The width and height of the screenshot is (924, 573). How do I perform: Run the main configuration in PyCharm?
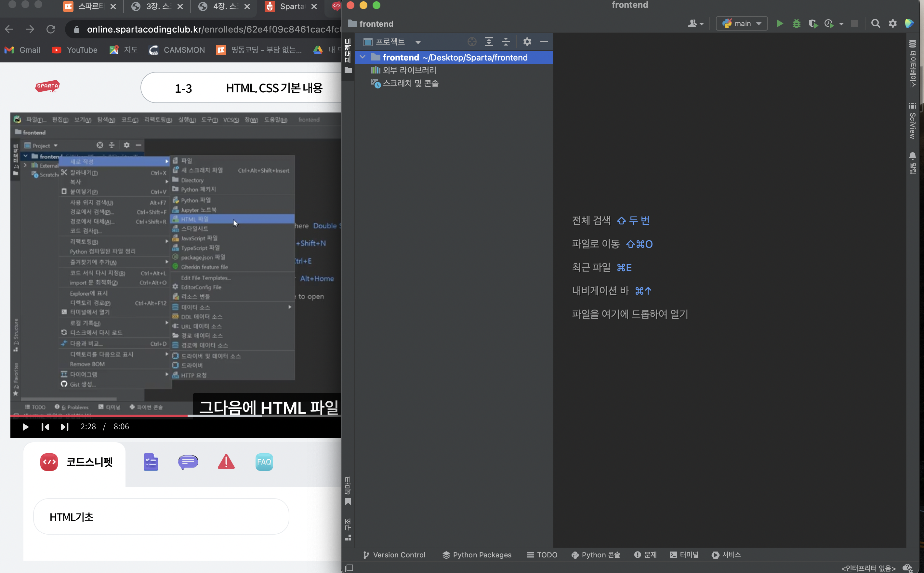point(779,23)
